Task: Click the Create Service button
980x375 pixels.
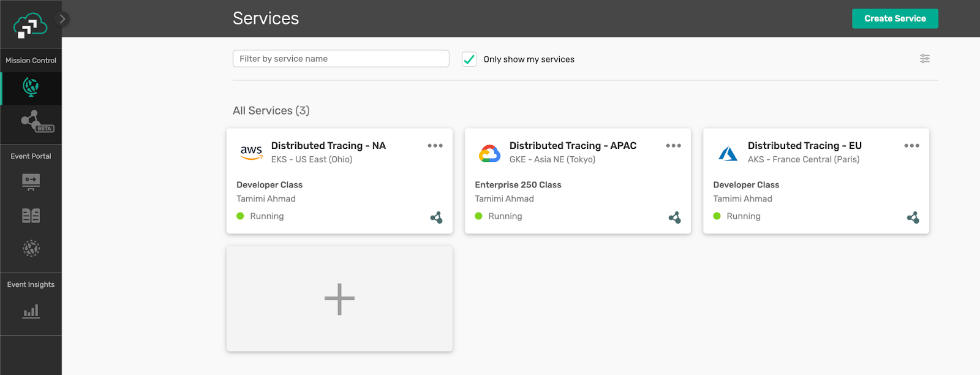Action: click(894, 18)
